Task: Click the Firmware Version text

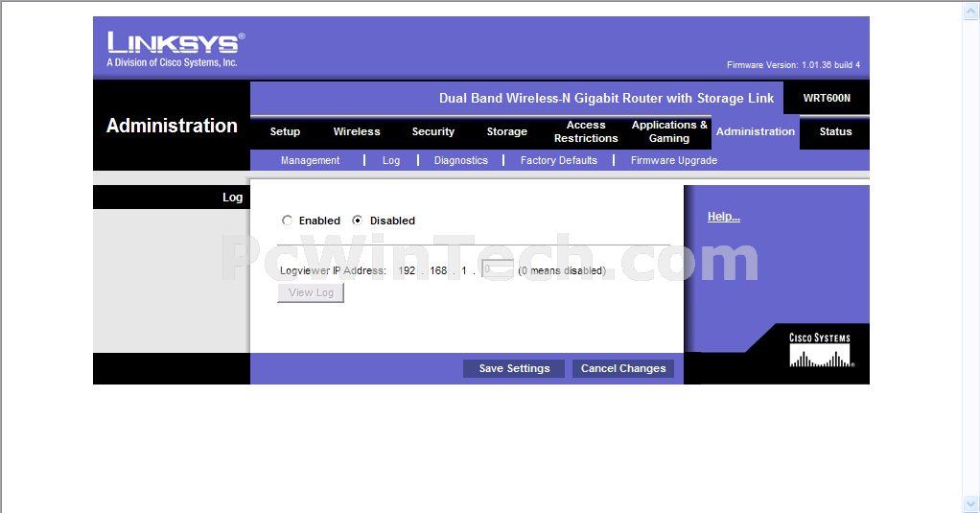Action: pos(793,65)
